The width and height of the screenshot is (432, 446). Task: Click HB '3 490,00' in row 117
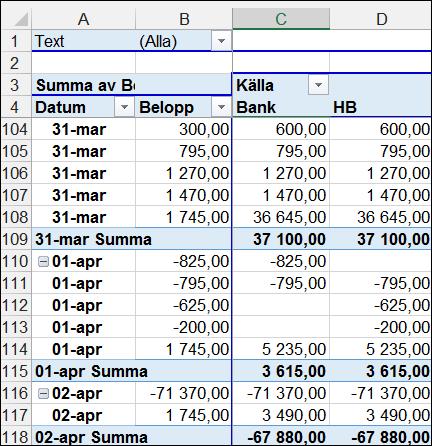[380, 415]
